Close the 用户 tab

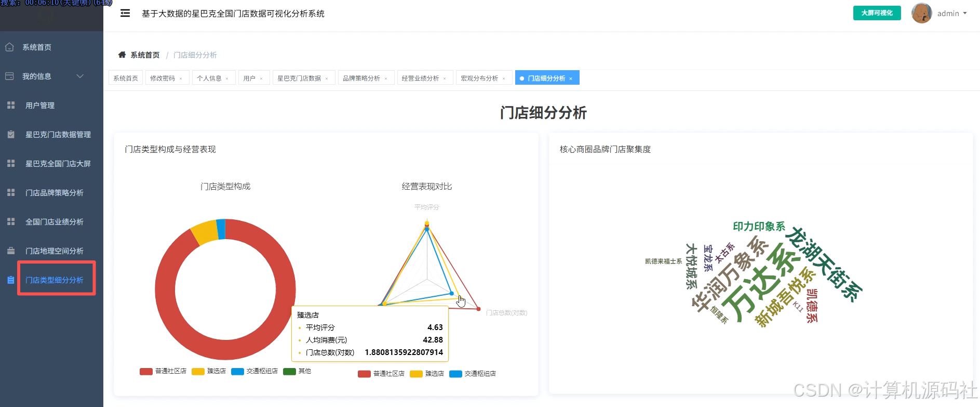tap(261, 78)
